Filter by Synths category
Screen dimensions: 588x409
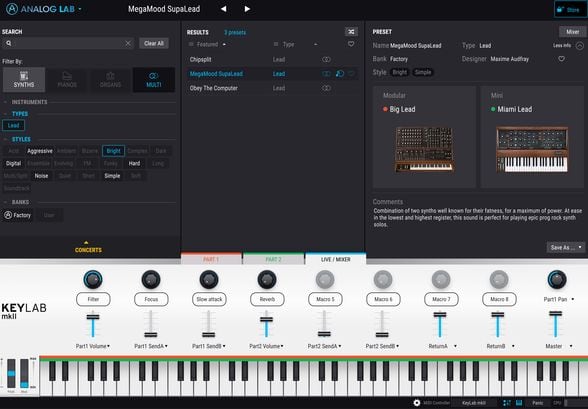point(24,79)
